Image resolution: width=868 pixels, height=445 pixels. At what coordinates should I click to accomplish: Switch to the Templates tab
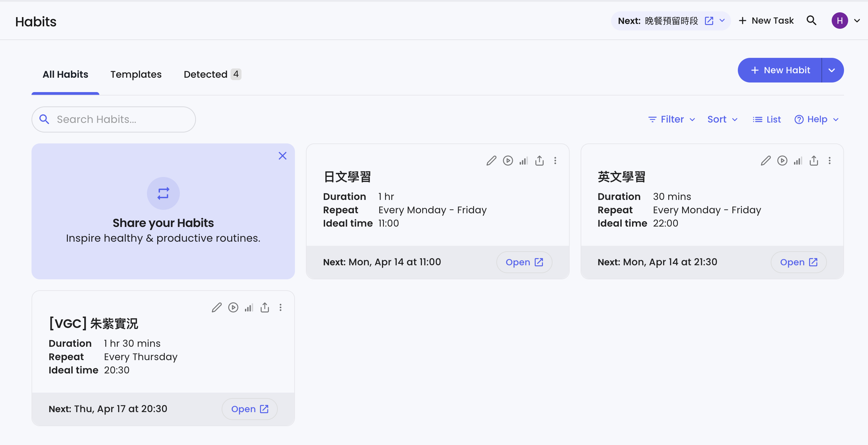coord(136,74)
